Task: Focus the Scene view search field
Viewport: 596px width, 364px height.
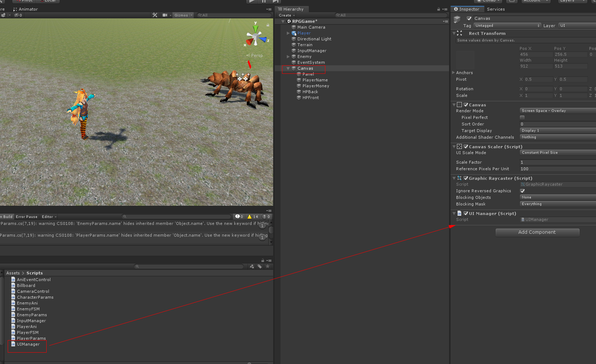Action: coord(233,15)
